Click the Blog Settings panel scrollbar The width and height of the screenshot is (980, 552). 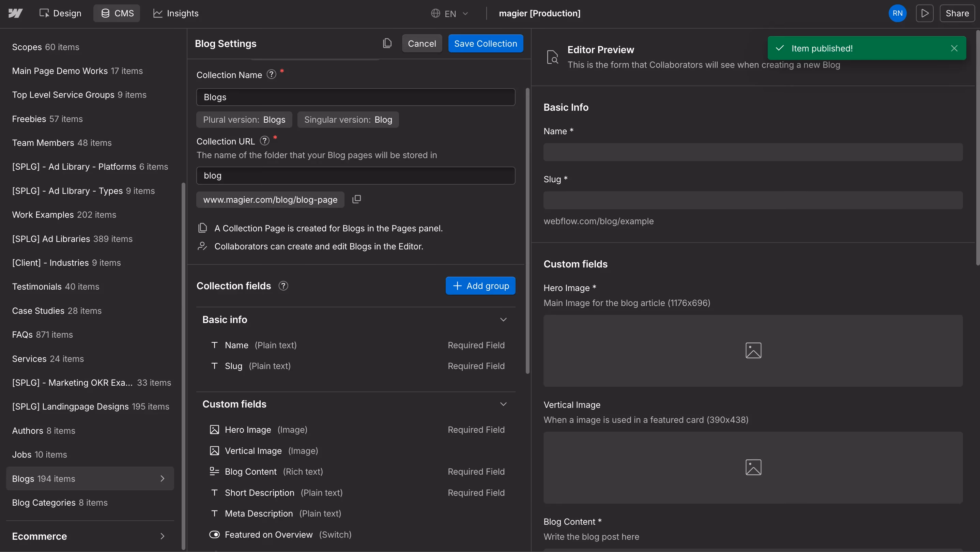coord(527,231)
